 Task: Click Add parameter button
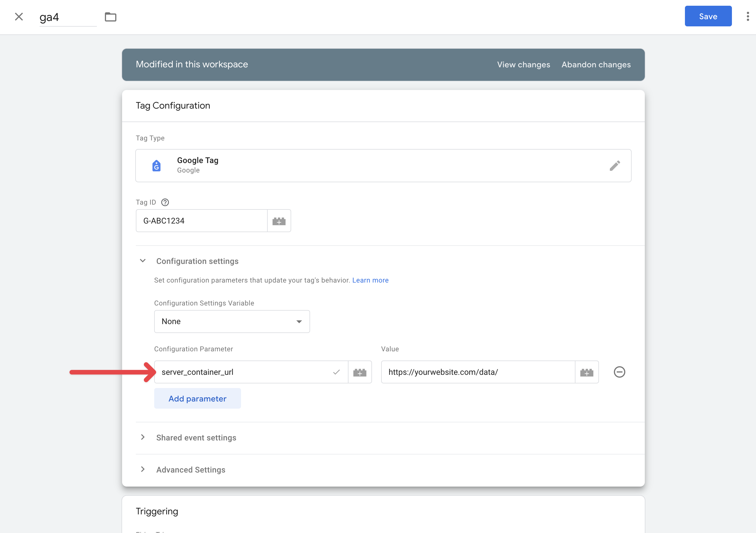click(197, 398)
